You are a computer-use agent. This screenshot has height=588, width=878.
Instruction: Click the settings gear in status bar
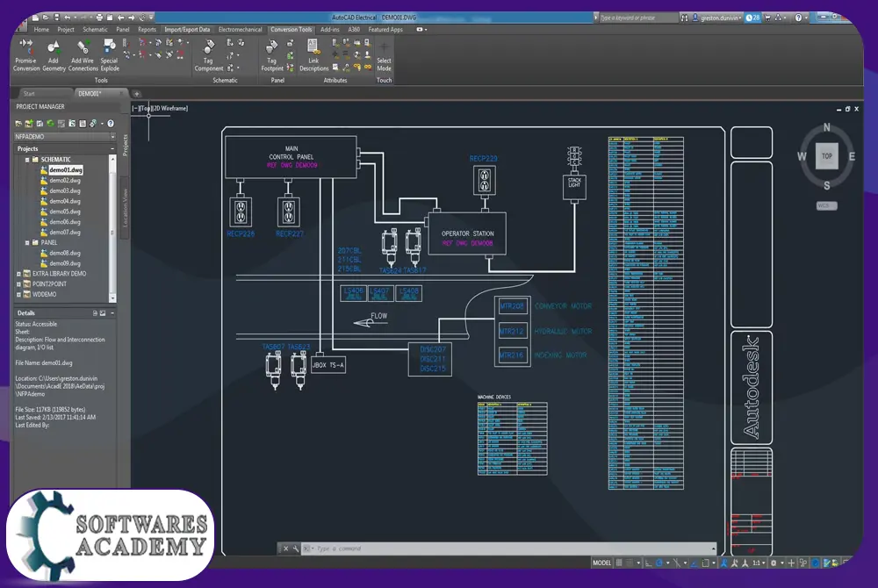[x=774, y=563]
